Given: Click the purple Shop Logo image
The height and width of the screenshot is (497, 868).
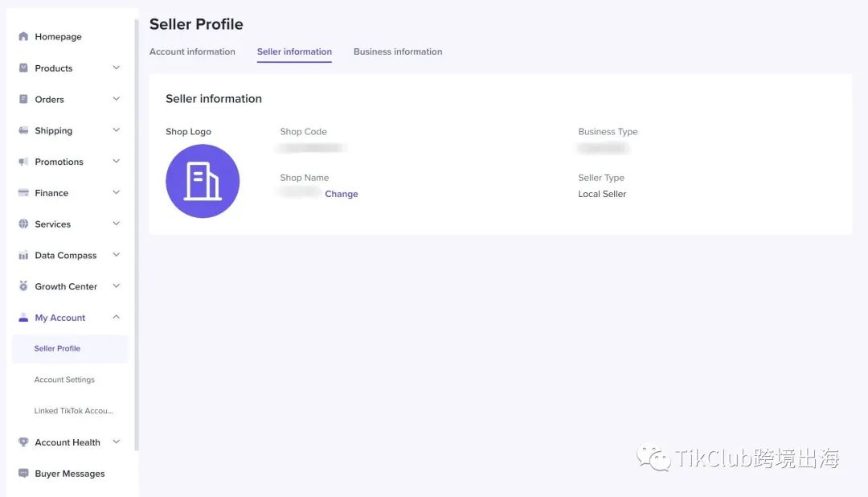Looking at the screenshot, I should point(203,181).
